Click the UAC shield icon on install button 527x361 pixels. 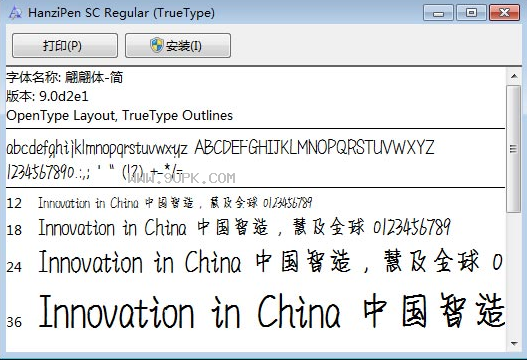click(x=157, y=45)
